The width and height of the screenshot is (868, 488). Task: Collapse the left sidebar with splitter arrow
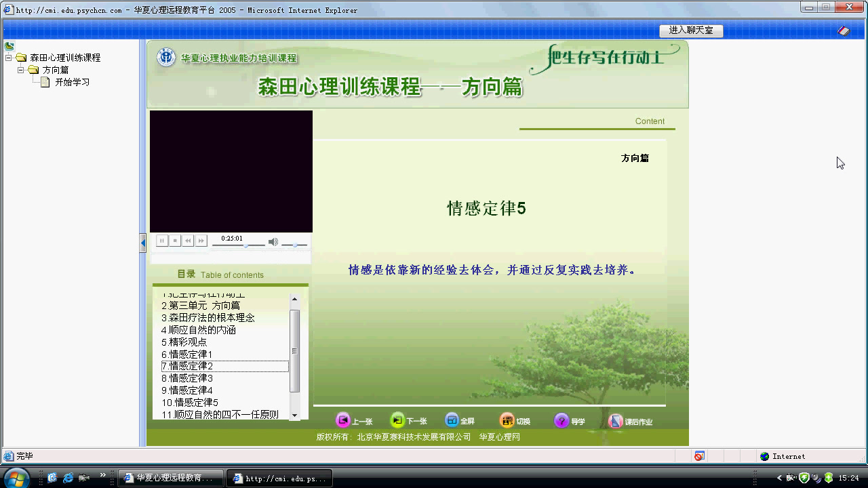tap(143, 243)
